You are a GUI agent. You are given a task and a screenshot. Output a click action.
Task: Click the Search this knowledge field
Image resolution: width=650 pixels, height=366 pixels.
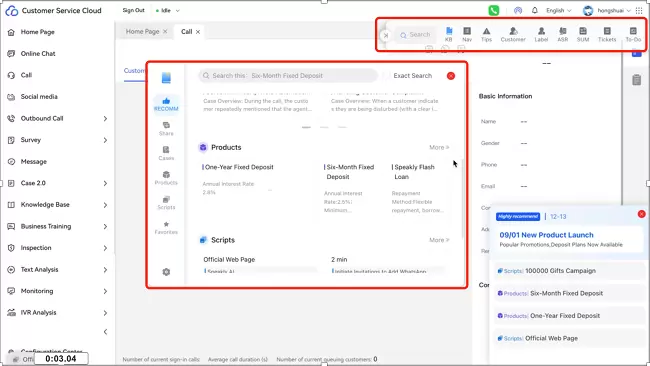[x=288, y=76]
